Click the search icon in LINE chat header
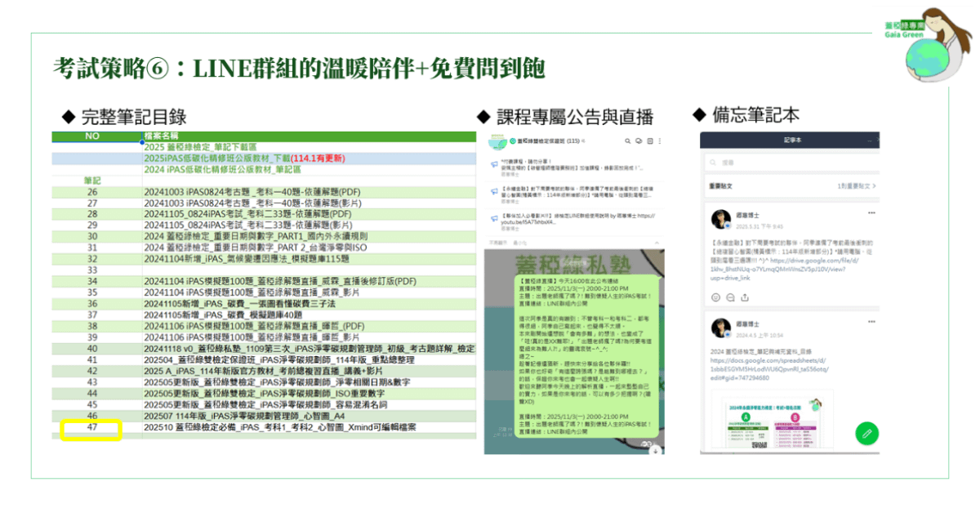Screen dimensions: 980x513 tap(629, 141)
